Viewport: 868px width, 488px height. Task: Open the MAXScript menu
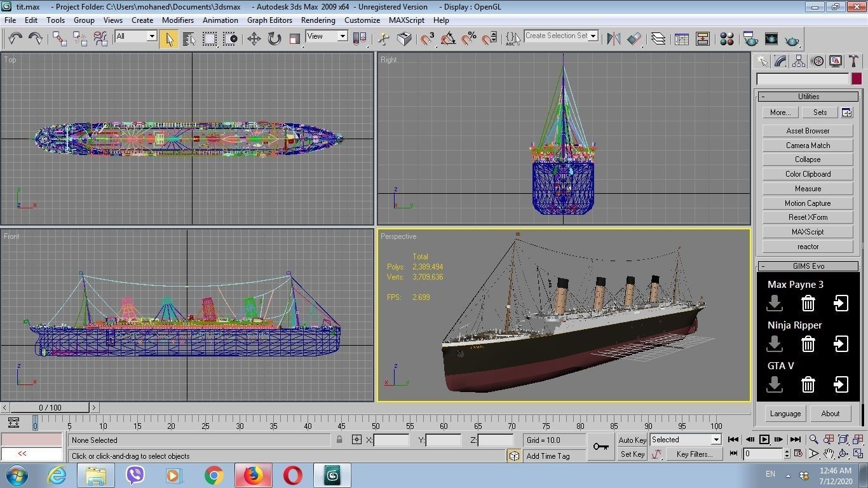pos(407,20)
